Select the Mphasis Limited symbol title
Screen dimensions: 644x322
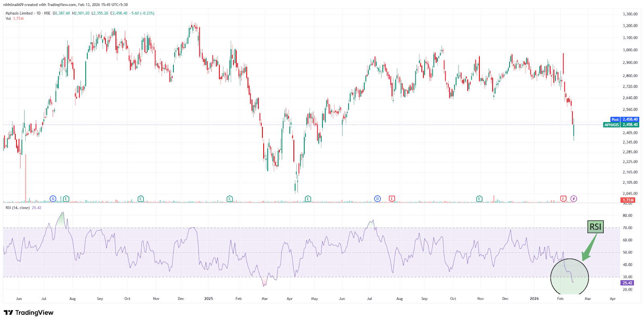(19, 13)
